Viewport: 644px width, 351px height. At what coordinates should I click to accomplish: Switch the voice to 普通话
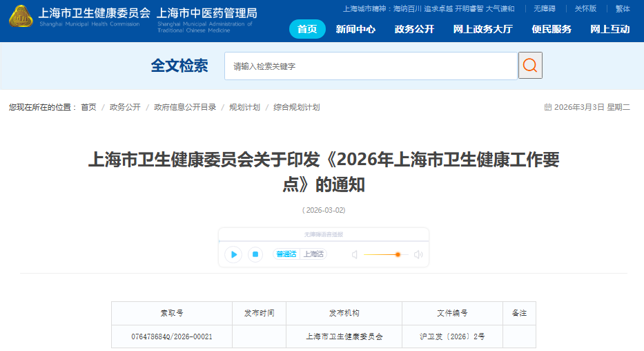(286, 254)
